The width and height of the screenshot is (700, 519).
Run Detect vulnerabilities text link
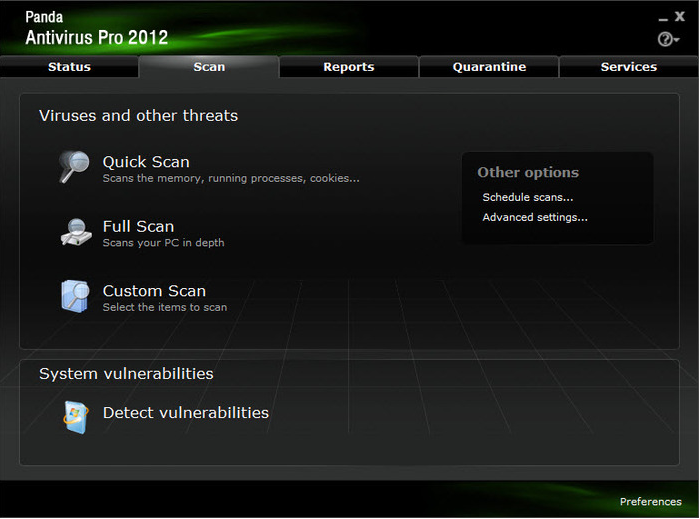(186, 413)
